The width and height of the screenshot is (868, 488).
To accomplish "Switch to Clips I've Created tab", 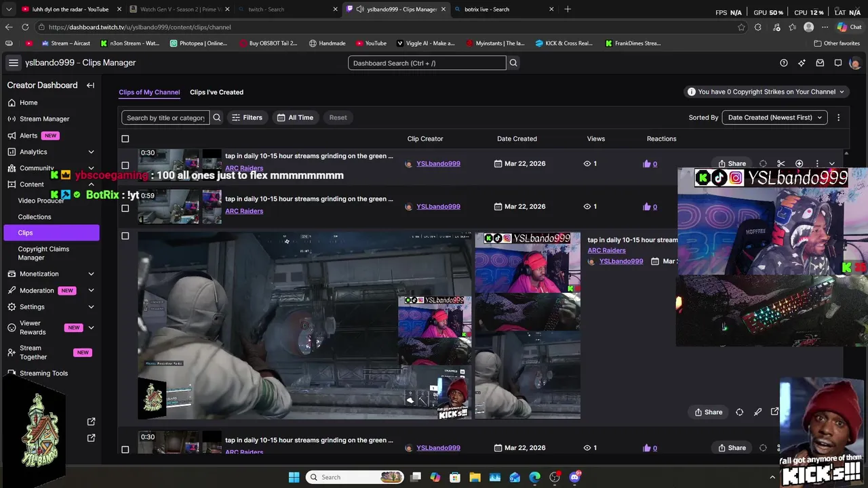I will (x=216, y=92).
